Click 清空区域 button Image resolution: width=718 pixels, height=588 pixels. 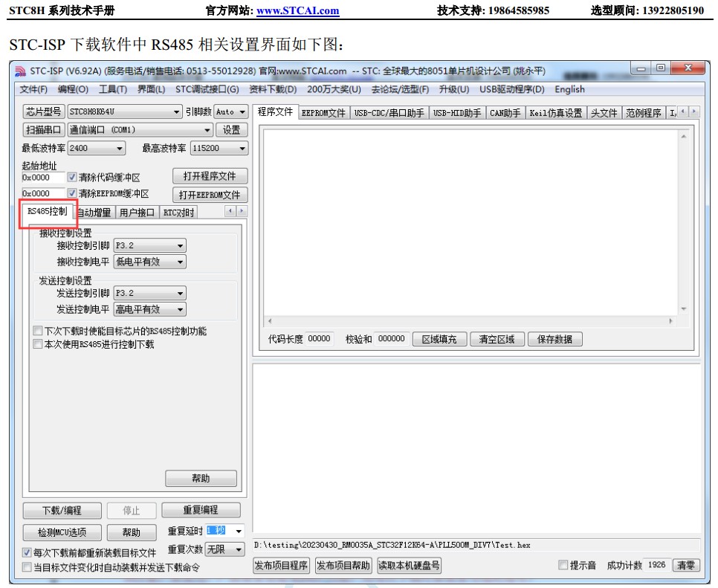point(497,339)
